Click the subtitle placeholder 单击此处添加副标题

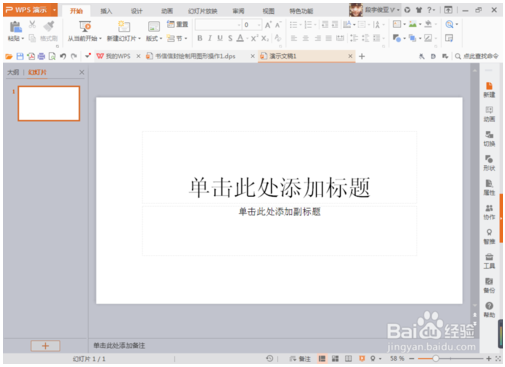[279, 212]
